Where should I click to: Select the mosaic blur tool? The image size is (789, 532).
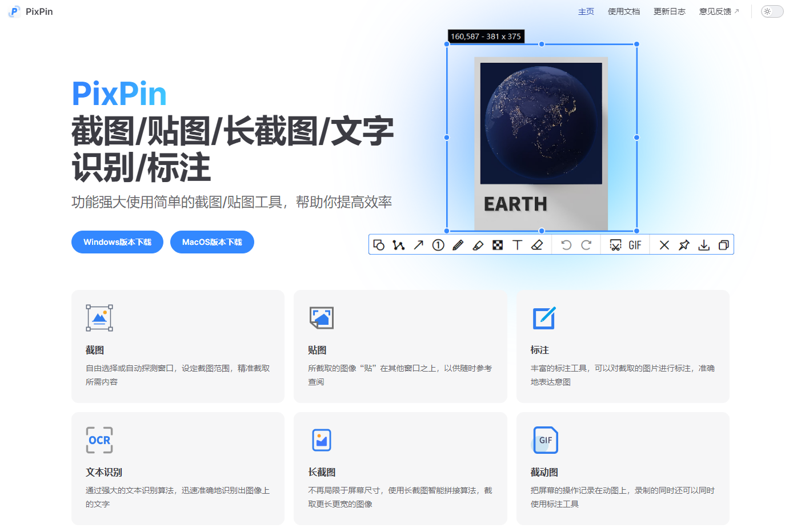(498, 245)
